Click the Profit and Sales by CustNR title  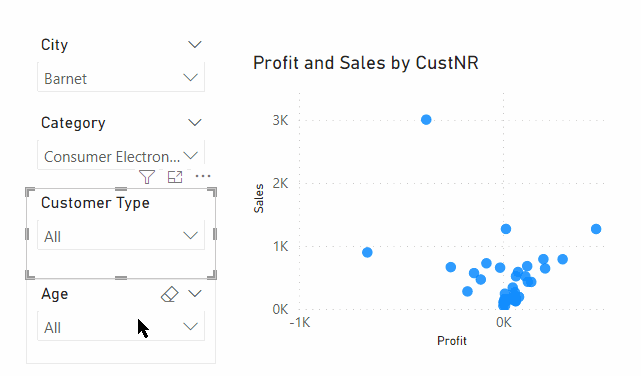click(x=366, y=63)
